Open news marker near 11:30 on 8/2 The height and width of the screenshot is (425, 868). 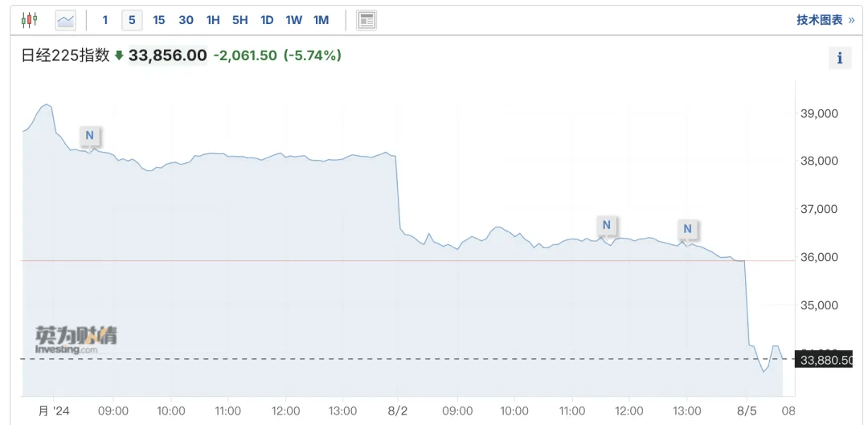click(607, 225)
